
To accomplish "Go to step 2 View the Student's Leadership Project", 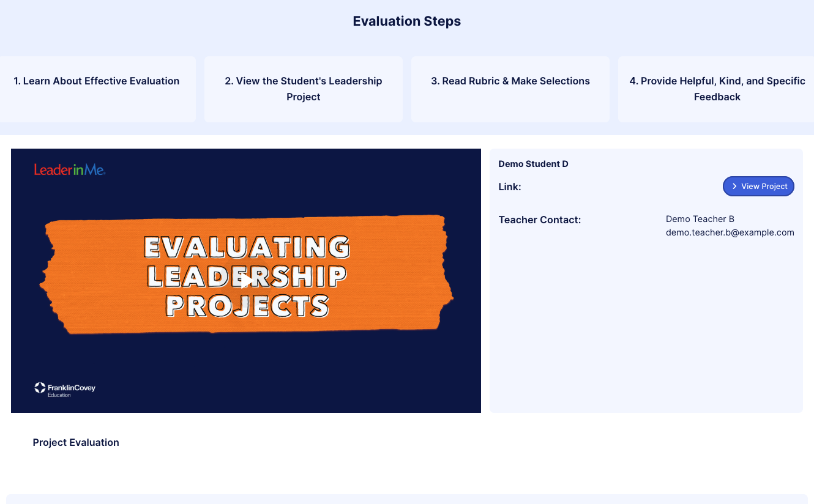I will click(304, 89).
